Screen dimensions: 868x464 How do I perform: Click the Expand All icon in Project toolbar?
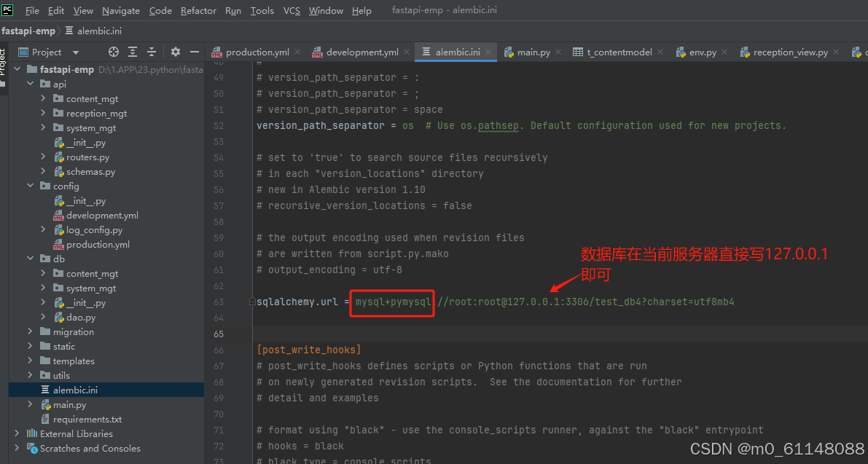click(132, 52)
